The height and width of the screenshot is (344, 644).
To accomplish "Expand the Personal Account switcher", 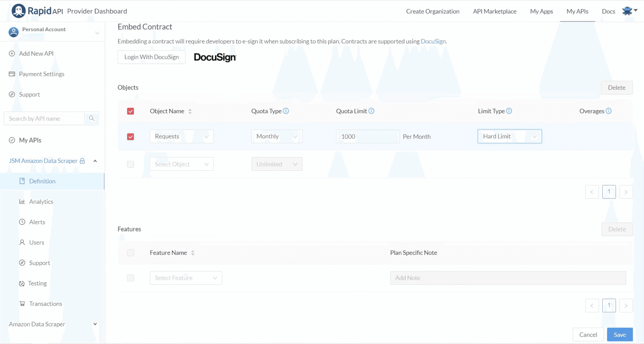I will [97, 33].
